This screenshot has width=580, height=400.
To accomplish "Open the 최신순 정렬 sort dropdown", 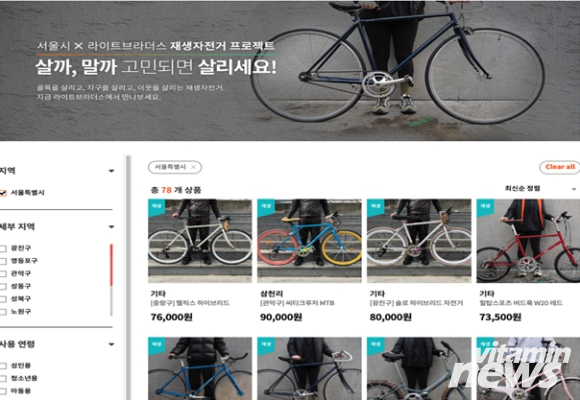I will point(540,189).
